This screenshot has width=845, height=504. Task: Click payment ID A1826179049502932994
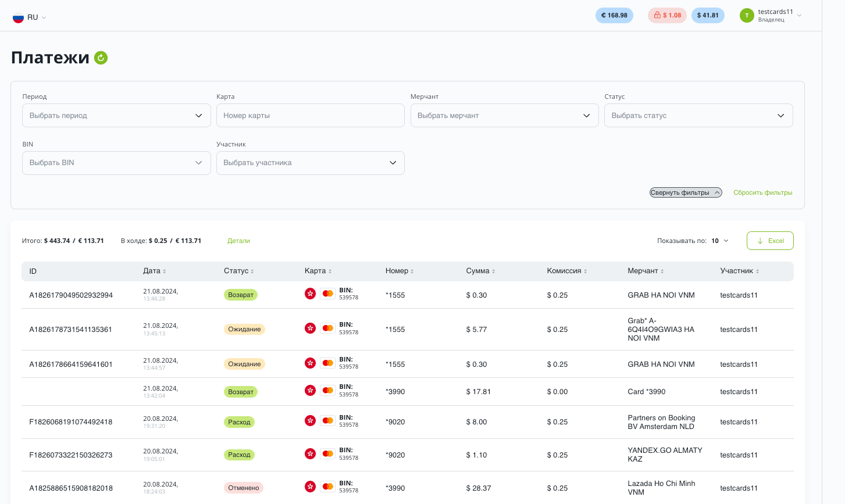(71, 295)
